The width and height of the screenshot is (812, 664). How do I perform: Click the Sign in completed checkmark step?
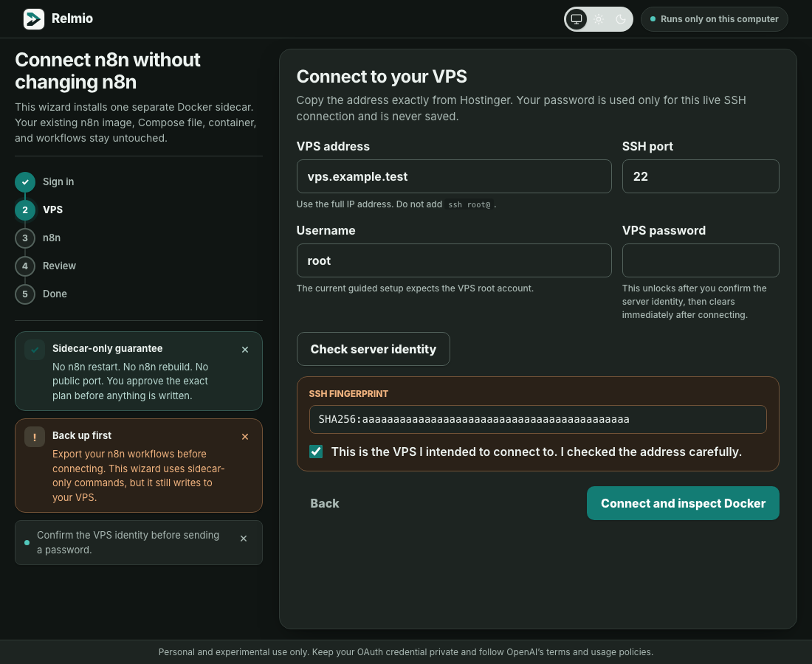[x=25, y=182]
